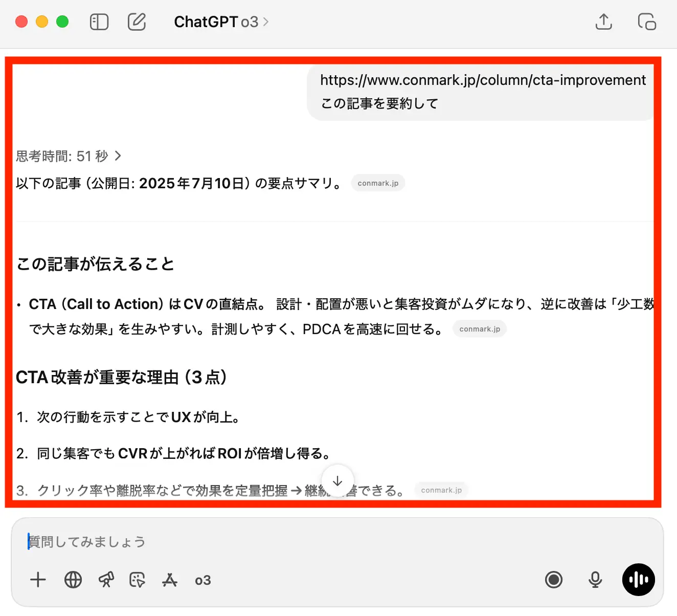Click the record circle icon

click(x=554, y=580)
